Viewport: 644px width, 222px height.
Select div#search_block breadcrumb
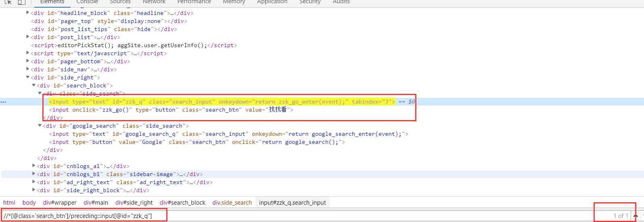(182, 203)
